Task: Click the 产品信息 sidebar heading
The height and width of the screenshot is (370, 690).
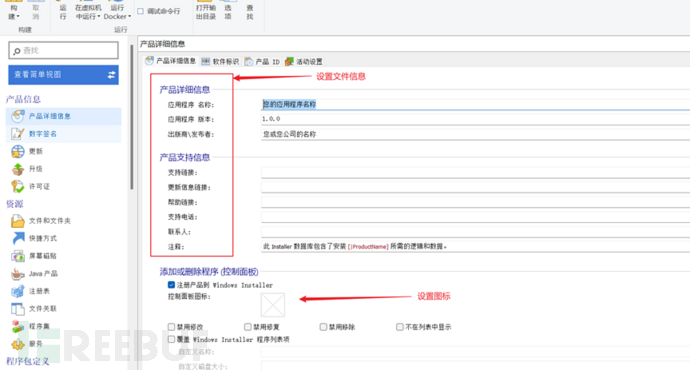Action: point(23,99)
